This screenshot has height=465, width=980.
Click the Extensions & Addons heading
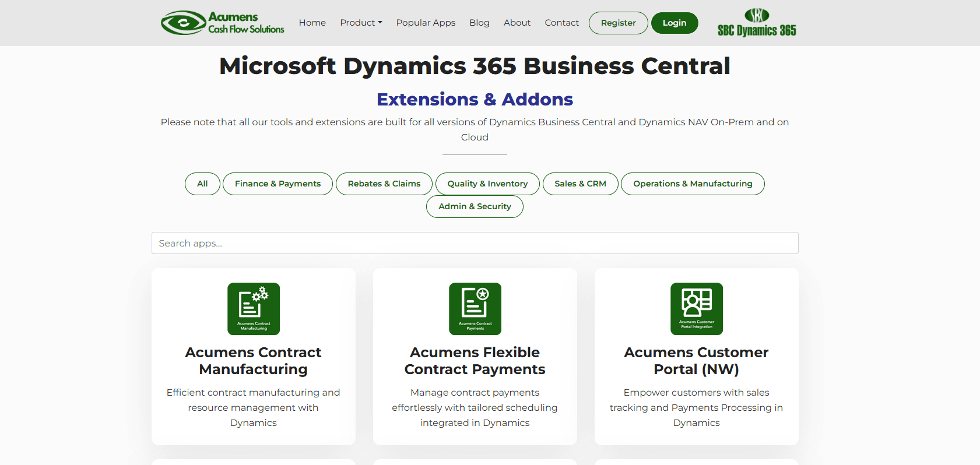tap(475, 99)
